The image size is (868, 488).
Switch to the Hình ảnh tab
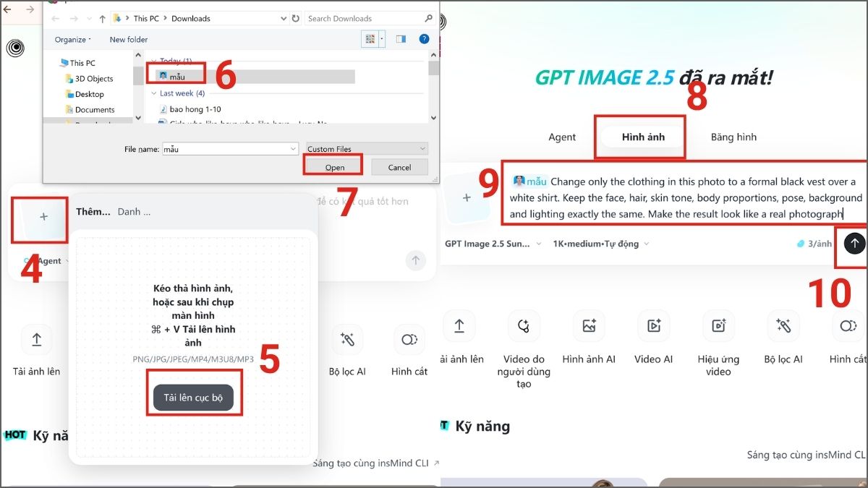643,137
